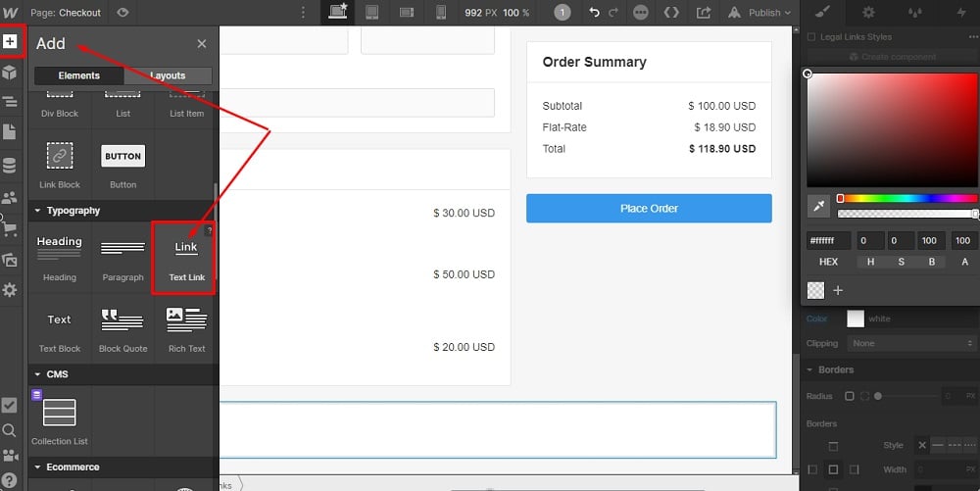Click the hue rainbow slider
Viewport: 980px width, 491px height.
pos(906,199)
